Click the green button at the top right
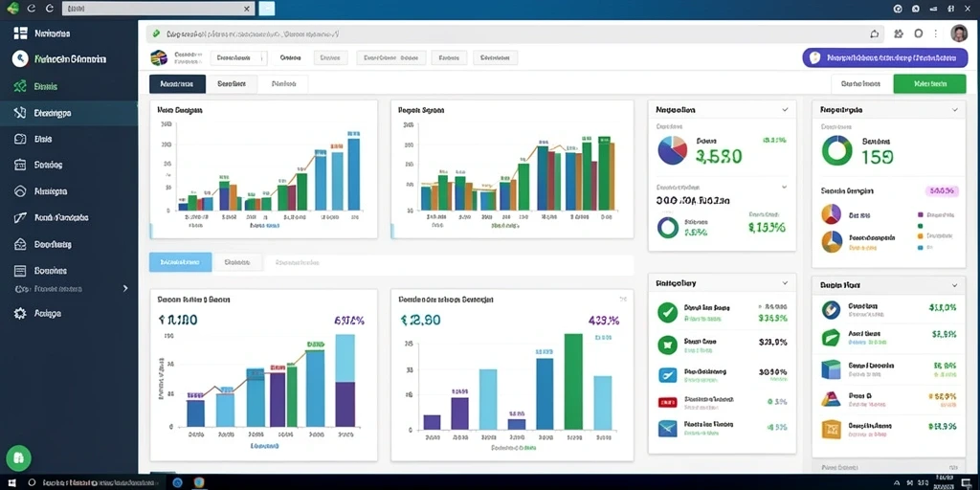980x490 pixels. 930,84
